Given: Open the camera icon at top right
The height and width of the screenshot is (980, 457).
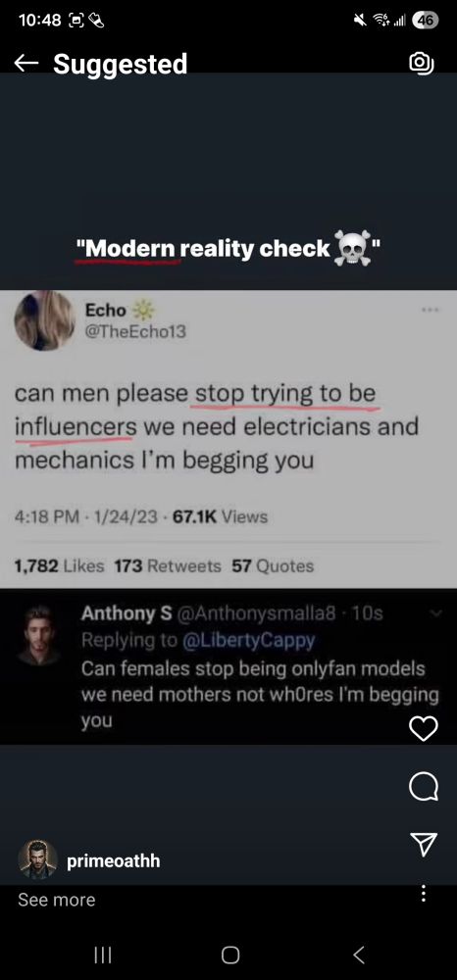Looking at the screenshot, I should (x=422, y=63).
